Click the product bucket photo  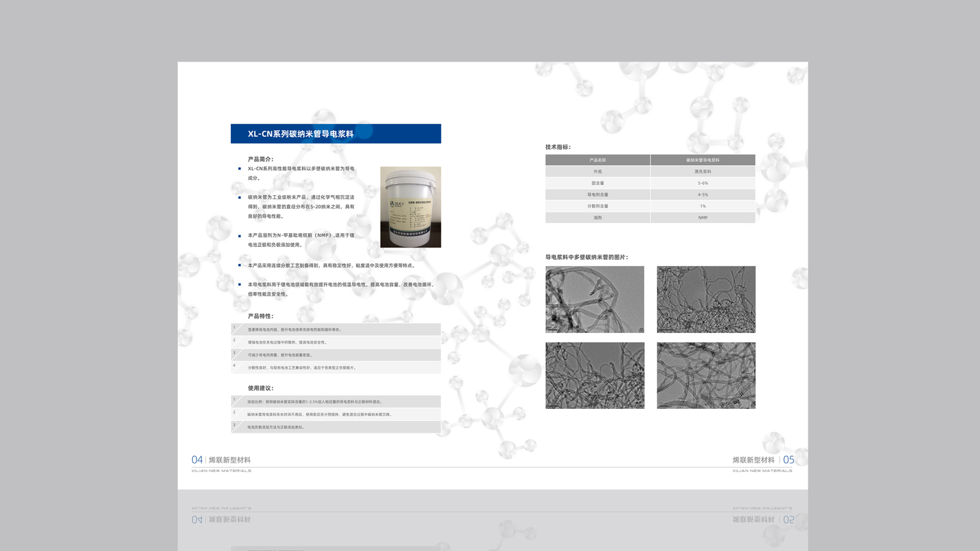pos(410,207)
